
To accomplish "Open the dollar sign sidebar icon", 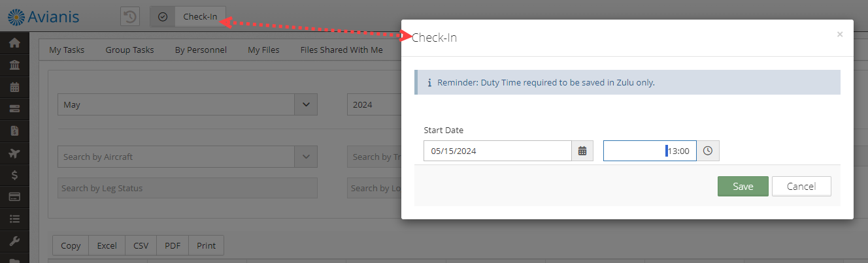I will click(x=14, y=174).
